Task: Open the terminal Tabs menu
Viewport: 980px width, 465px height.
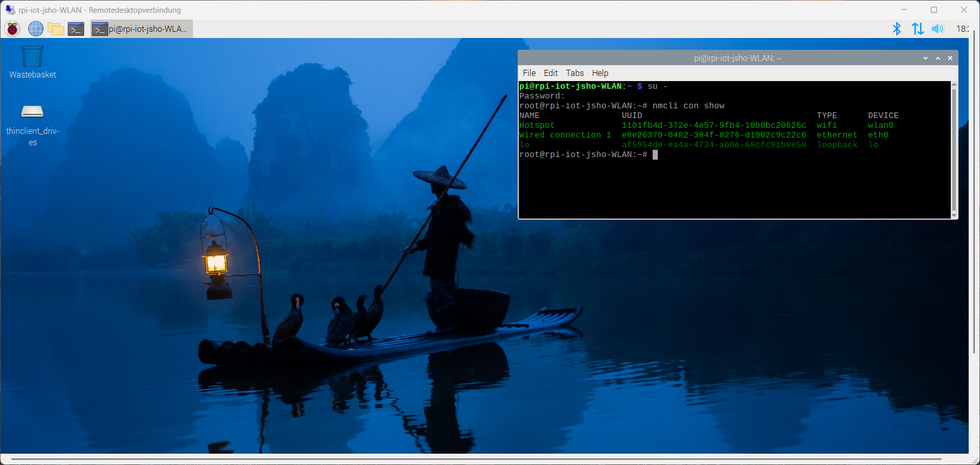Action: tap(575, 73)
